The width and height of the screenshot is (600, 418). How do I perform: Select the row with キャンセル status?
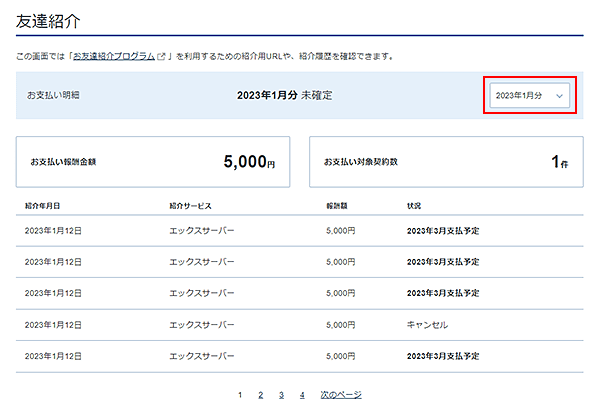(x=300, y=325)
